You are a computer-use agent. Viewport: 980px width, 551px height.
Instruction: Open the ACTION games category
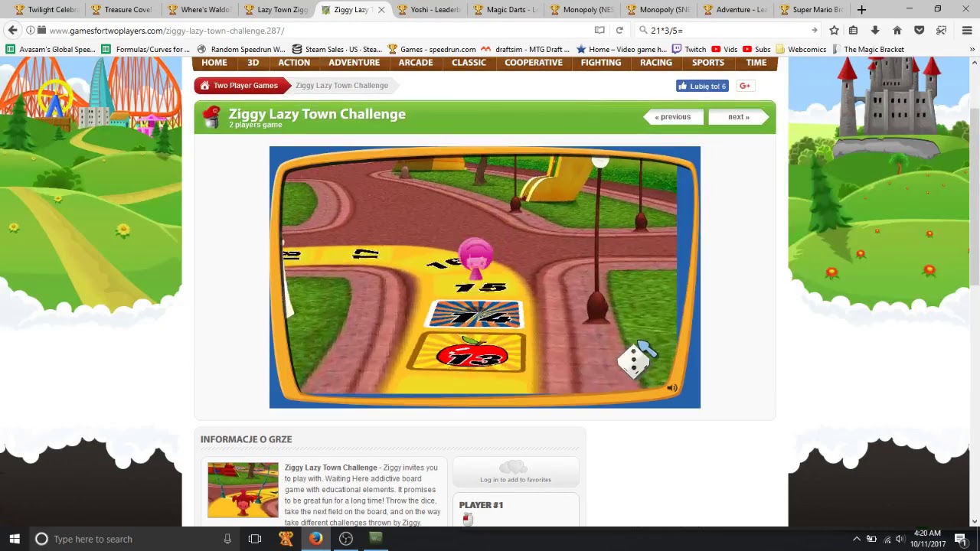tap(294, 63)
